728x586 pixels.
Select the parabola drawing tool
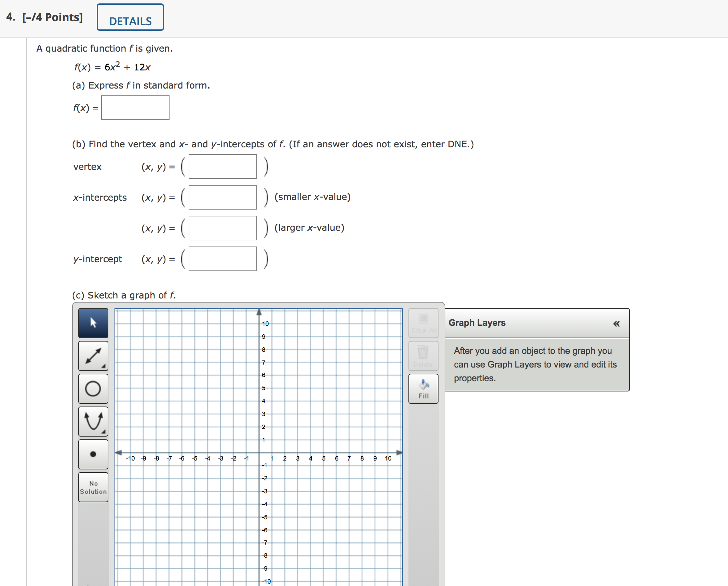[93, 421]
